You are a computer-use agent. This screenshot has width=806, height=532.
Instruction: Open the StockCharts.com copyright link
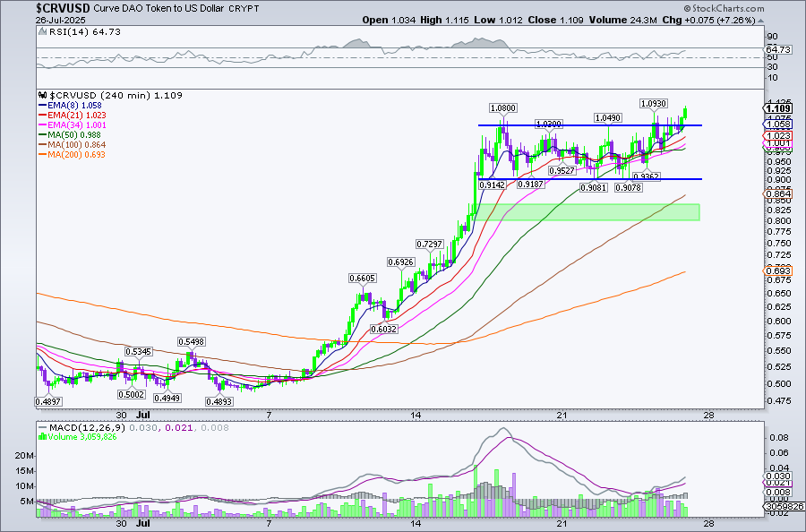pos(724,8)
